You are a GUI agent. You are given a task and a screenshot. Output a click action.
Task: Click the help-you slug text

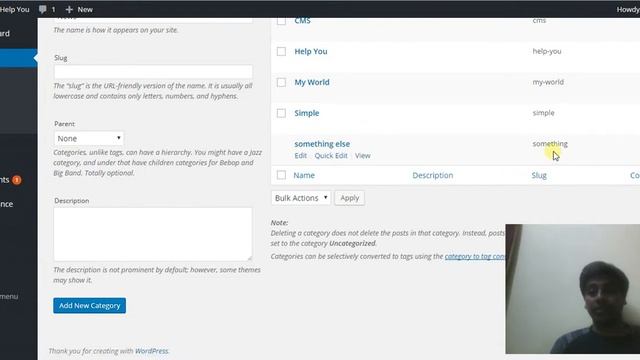coord(547,51)
